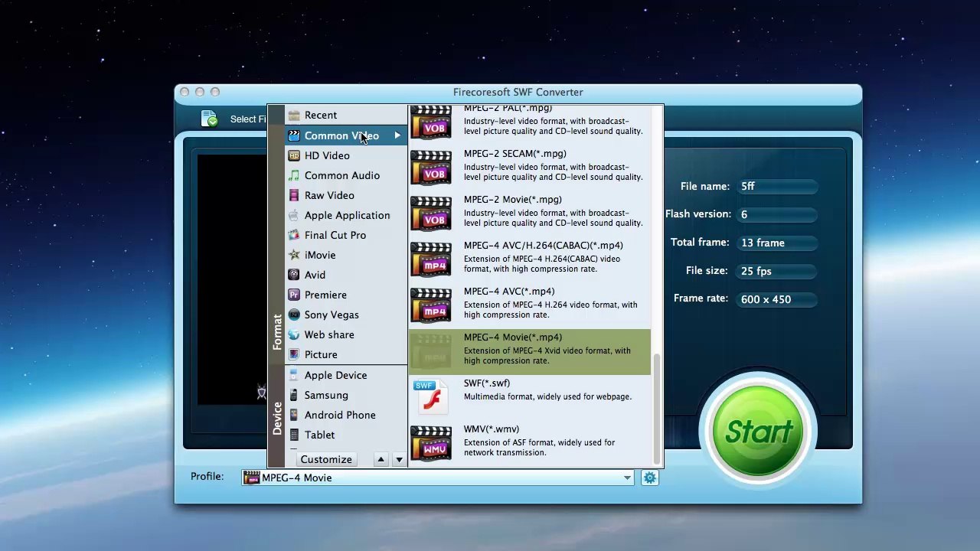Click the Web share globe icon
The height and width of the screenshot is (551, 980).
pyautogui.click(x=293, y=334)
